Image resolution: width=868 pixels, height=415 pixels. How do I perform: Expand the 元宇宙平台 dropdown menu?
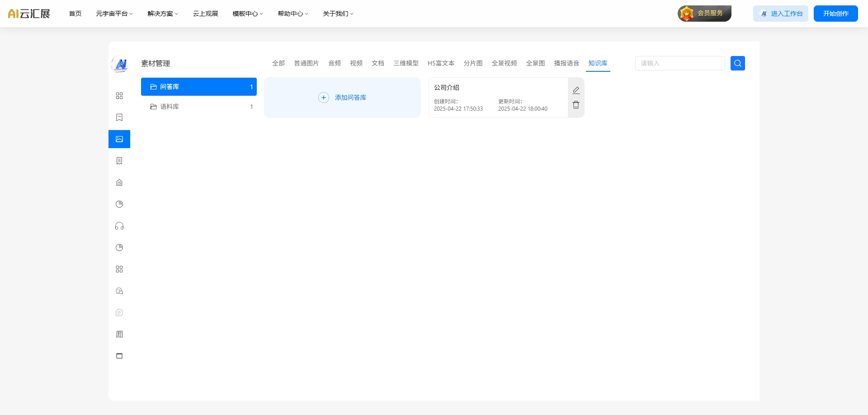[x=114, y=14]
